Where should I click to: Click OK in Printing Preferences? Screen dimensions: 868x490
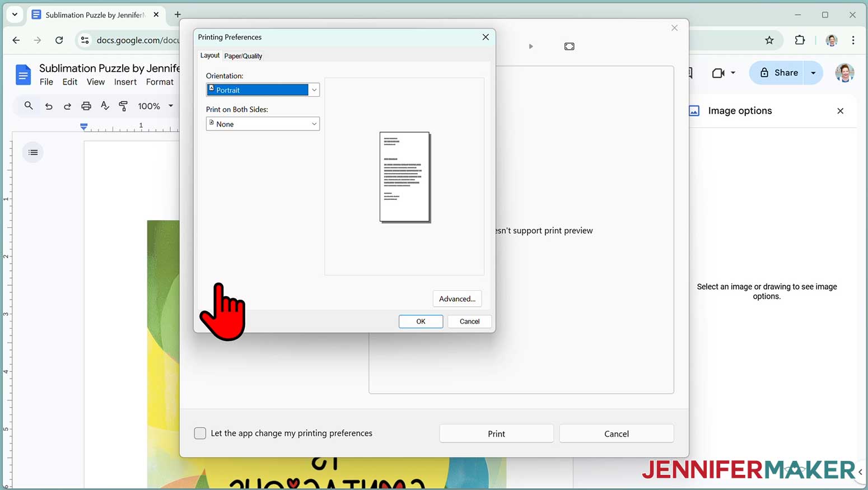click(x=421, y=321)
